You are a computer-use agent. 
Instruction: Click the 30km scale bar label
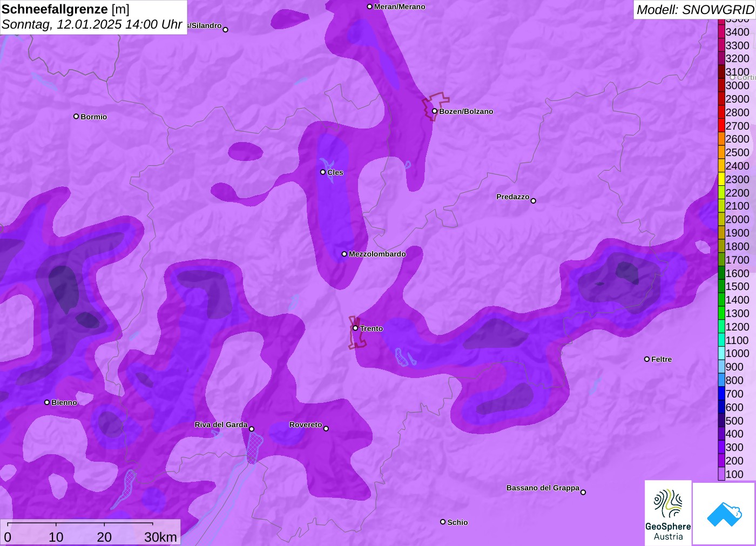(160, 537)
